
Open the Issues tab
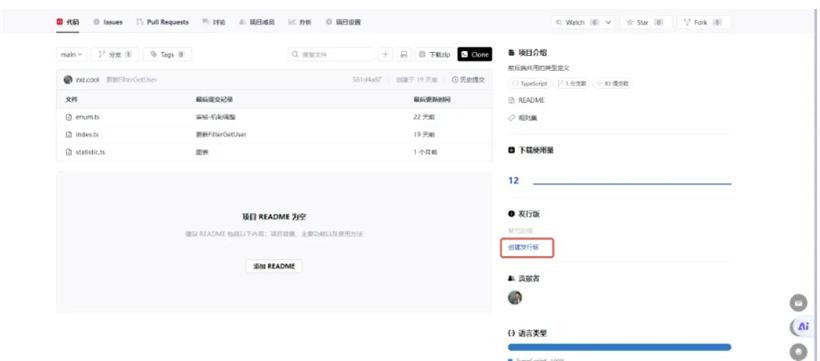(108, 22)
